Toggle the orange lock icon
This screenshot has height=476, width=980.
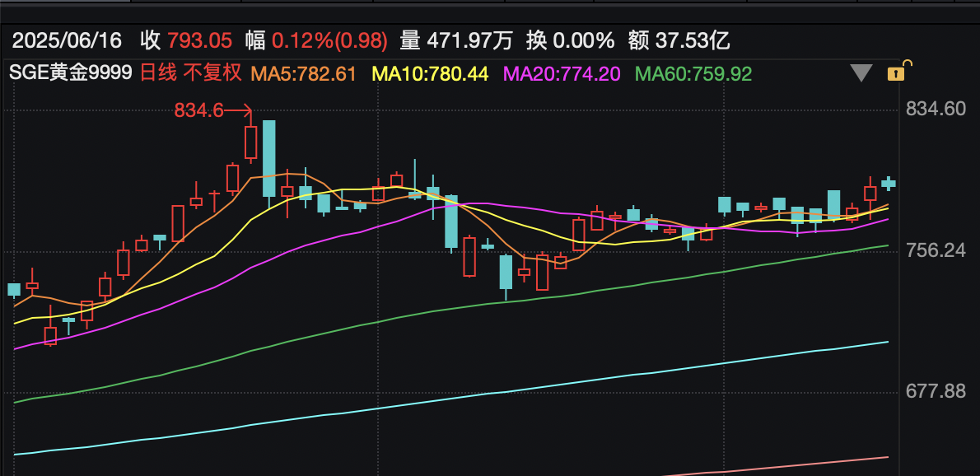click(898, 71)
